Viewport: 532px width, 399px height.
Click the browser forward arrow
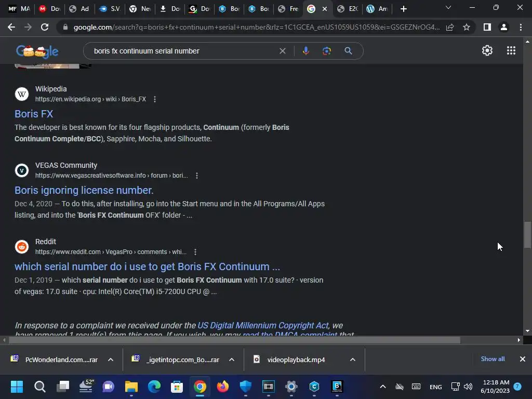click(28, 27)
